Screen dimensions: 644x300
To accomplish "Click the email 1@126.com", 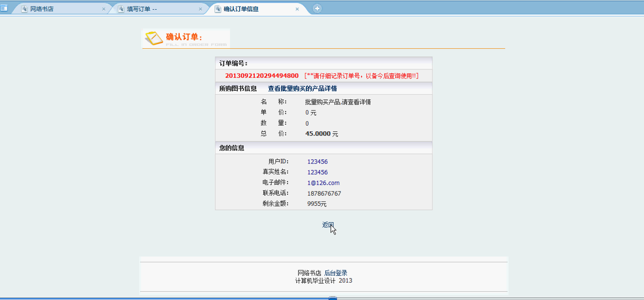I will 323,183.
